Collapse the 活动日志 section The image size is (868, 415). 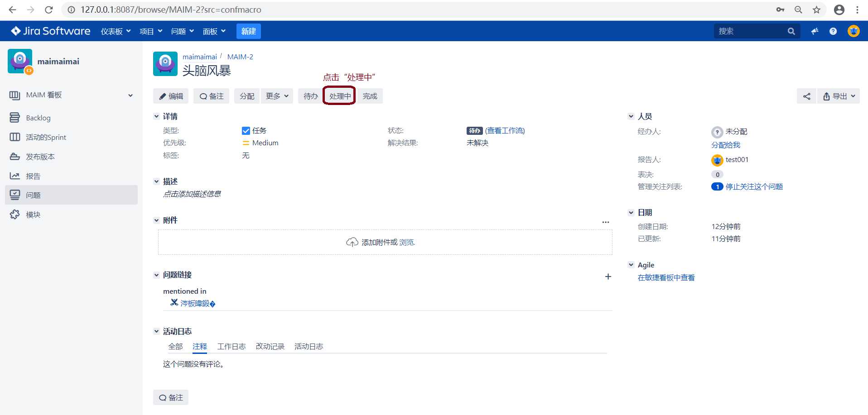[x=156, y=331]
